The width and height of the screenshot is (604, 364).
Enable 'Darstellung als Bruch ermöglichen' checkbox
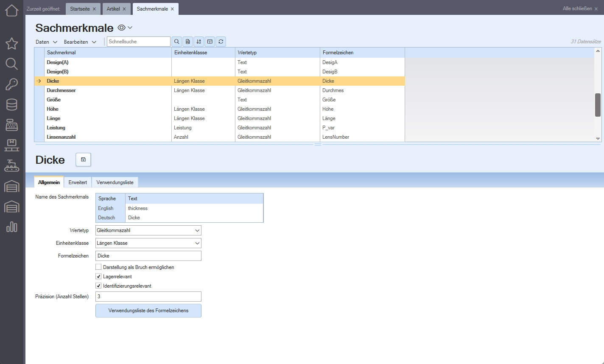pos(98,267)
